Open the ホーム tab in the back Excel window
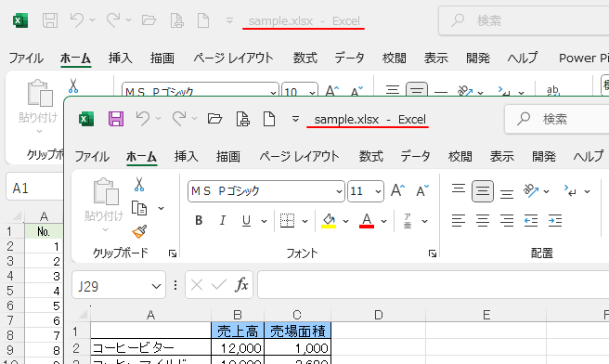Screen dimensions: 609x364 [76, 58]
